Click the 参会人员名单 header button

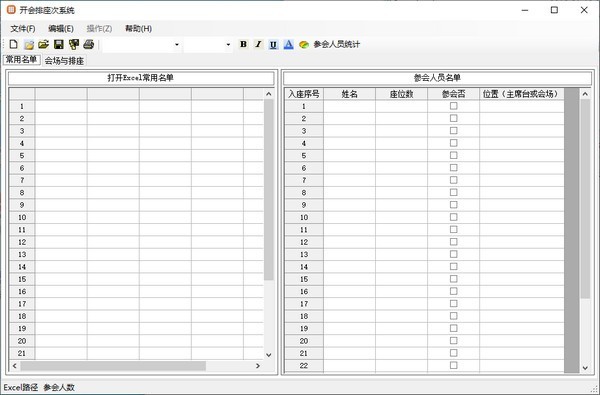[437, 78]
